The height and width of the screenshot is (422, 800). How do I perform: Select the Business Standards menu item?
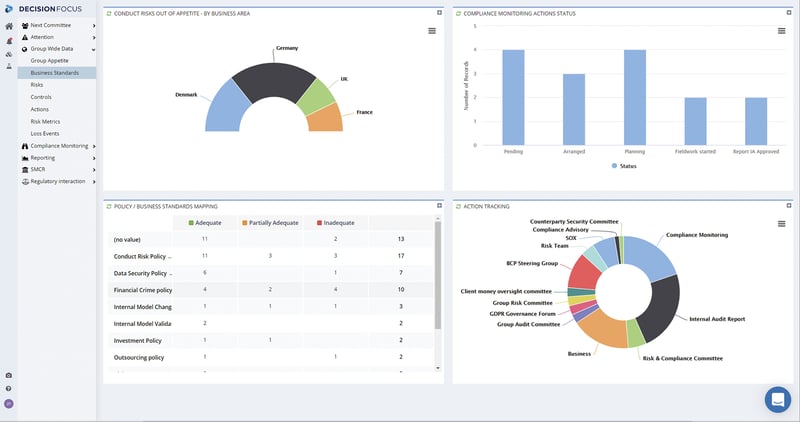click(57, 73)
